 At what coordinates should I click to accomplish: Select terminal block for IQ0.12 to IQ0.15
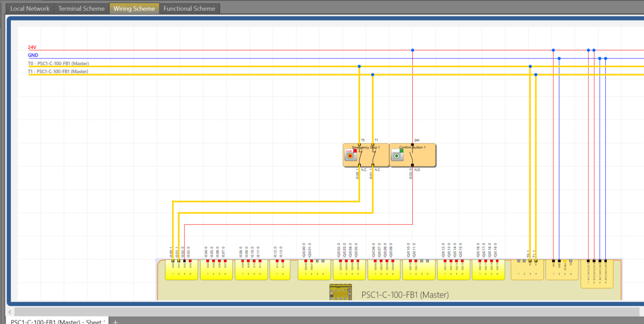[x=454, y=270]
